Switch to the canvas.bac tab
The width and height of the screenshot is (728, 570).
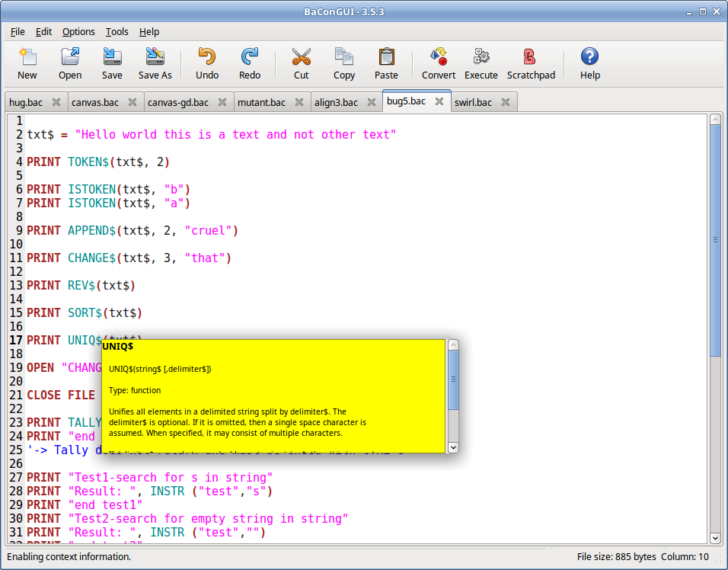(x=95, y=102)
